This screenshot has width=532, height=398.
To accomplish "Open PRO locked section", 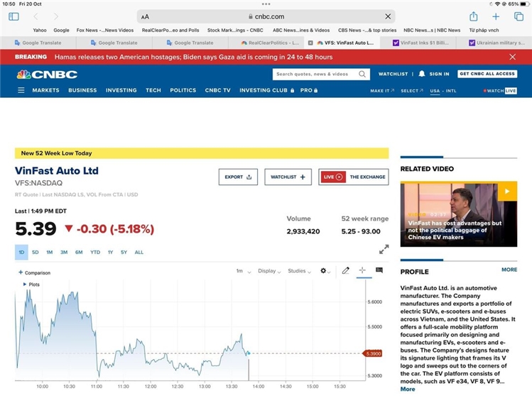I will pos(309,90).
